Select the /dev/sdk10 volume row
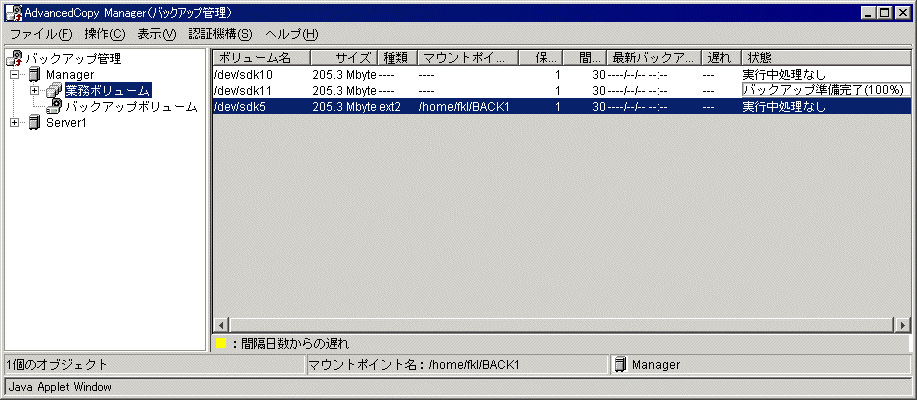This screenshot has width=917, height=400. tap(561, 75)
